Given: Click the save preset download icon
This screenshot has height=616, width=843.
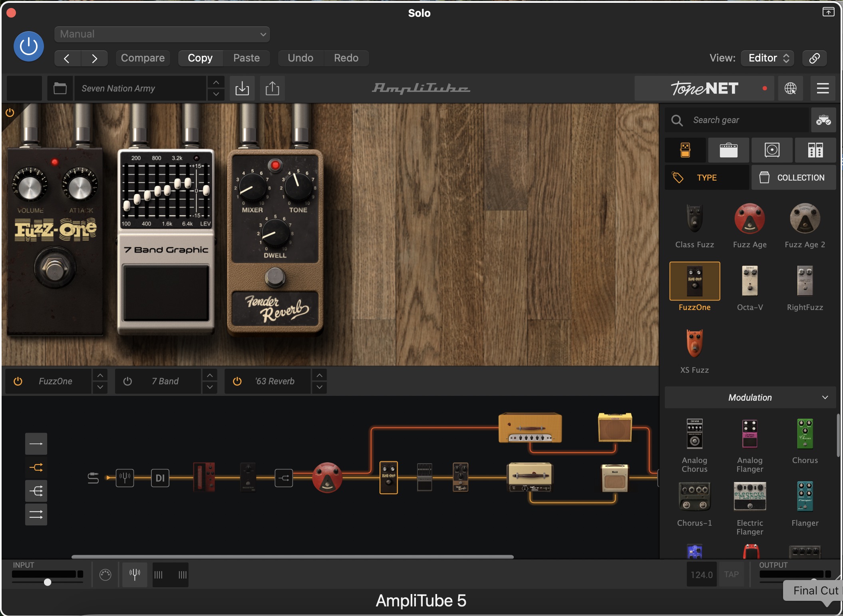Looking at the screenshot, I should click(x=242, y=88).
